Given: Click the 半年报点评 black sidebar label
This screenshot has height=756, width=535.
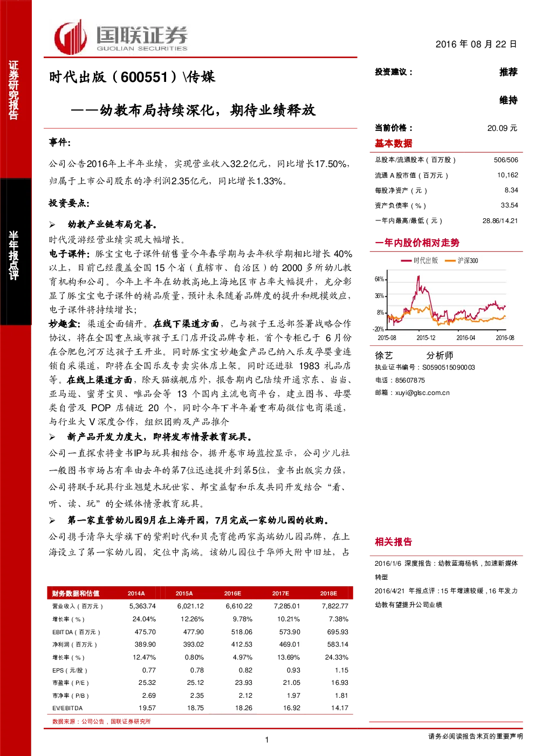Looking at the screenshot, I should click(13, 255).
